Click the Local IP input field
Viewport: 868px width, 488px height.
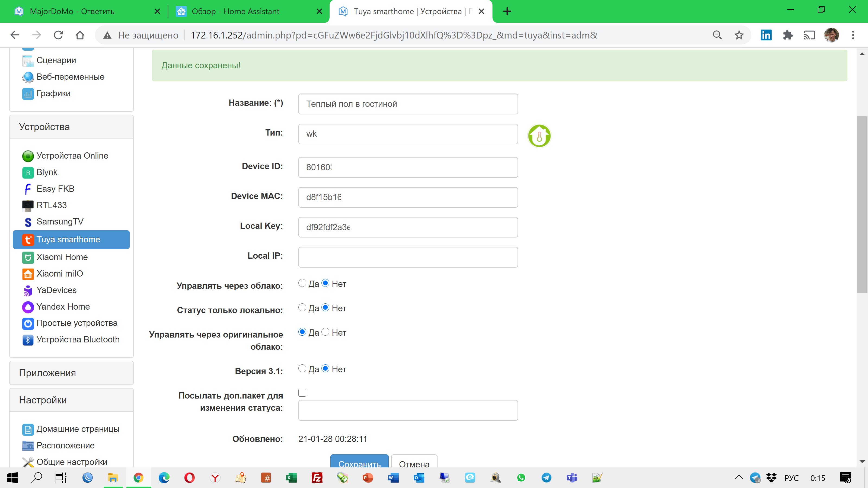coord(408,257)
